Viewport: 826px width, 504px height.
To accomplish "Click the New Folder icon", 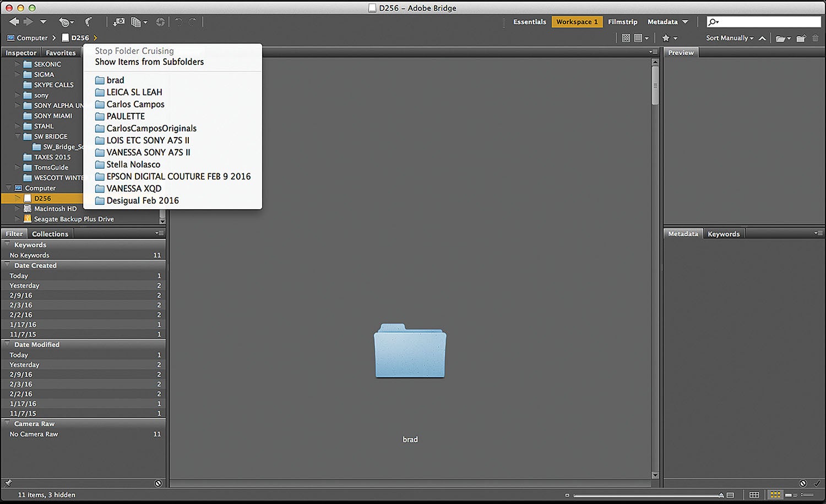I will 801,38.
